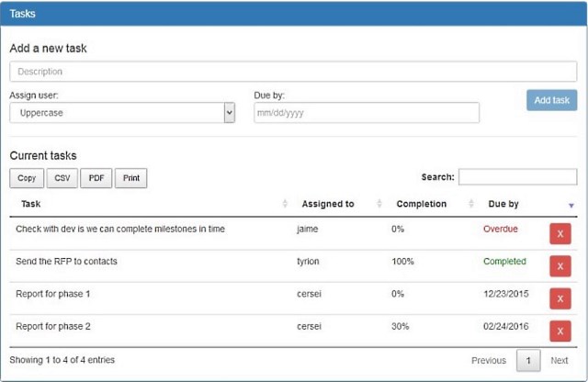Focus the task Description field
The width and height of the screenshot is (588, 382).
pos(293,72)
